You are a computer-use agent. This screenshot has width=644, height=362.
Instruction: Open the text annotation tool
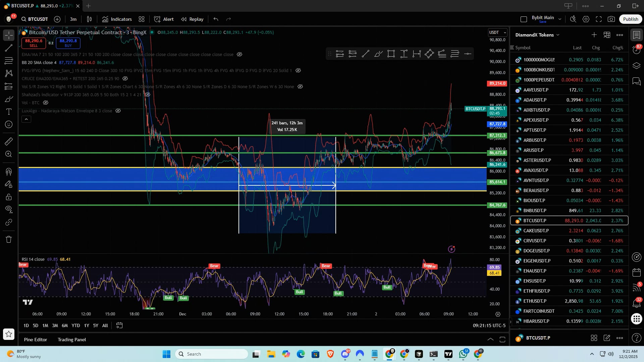point(9,112)
